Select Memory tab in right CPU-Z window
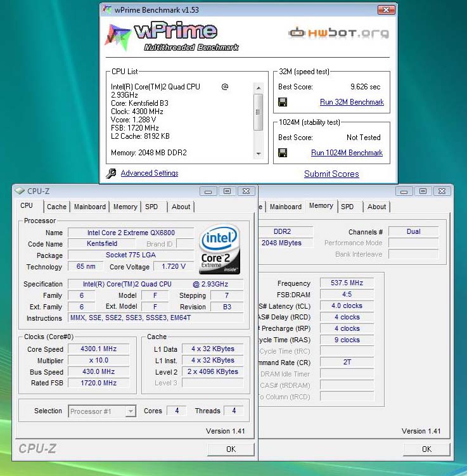 pos(321,206)
